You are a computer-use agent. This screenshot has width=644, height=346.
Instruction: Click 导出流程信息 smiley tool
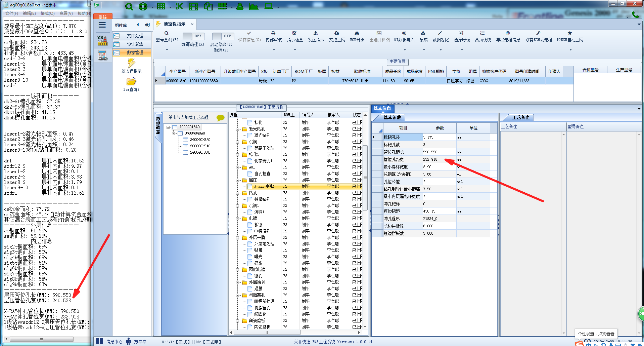[x=508, y=37]
